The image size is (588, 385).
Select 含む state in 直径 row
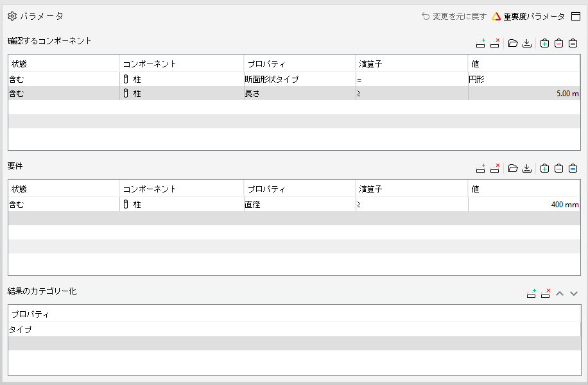click(64, 204)
